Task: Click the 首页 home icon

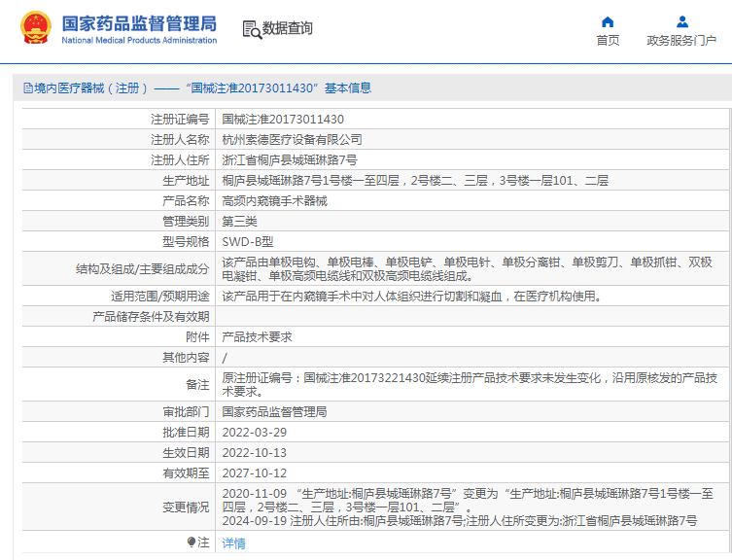Action: tap(608, 21)
